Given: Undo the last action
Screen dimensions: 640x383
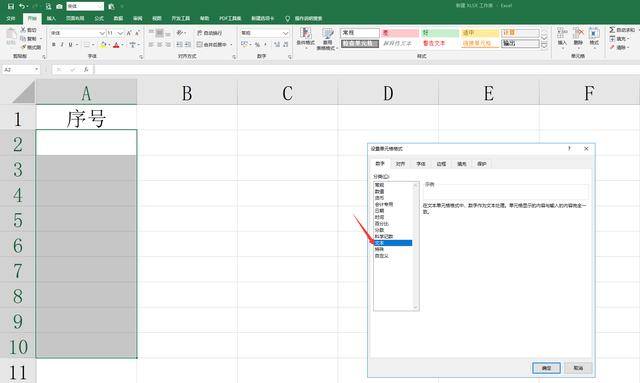Looking at the screenshot, I should coord(22,6).
